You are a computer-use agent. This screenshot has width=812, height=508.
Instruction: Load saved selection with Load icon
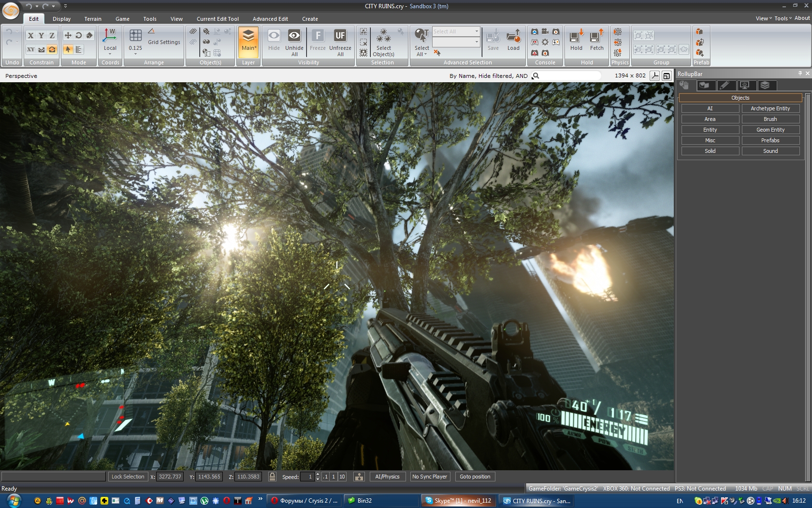(513, 37)
